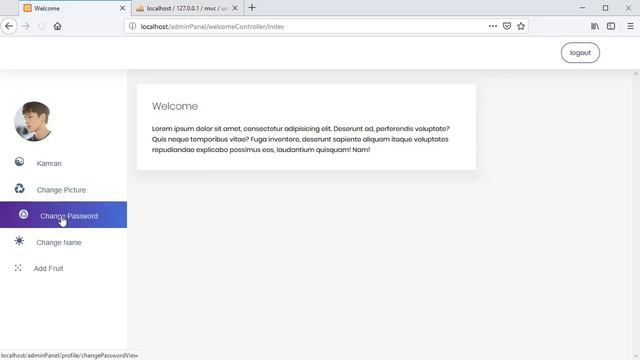Screen dimensions: 640x360
Task: Click the Kamran profile name link
Action: coord(49,163)
